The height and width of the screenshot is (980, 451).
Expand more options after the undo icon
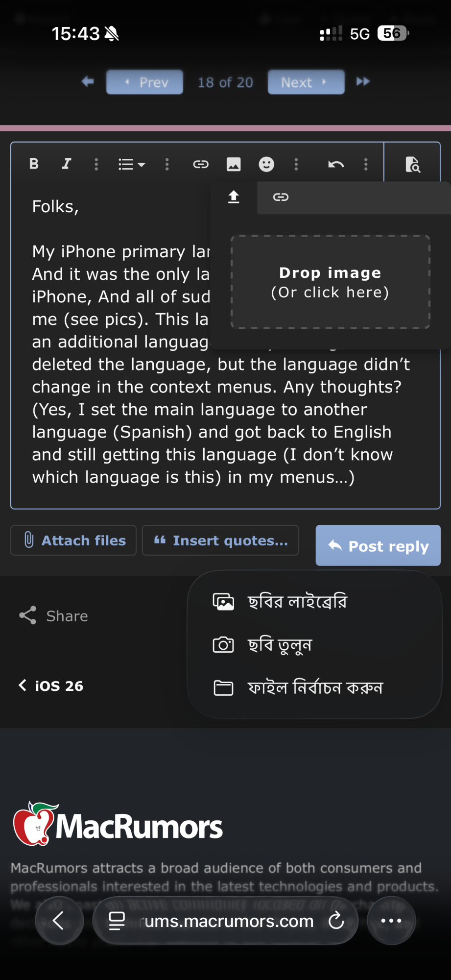pyautogui.click(x=366, y=164)
